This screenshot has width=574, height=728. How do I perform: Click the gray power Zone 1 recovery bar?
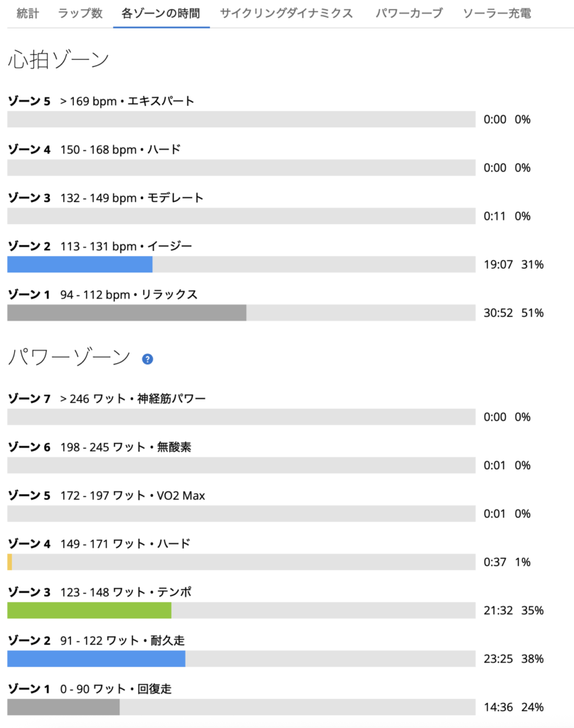(63, 707)
